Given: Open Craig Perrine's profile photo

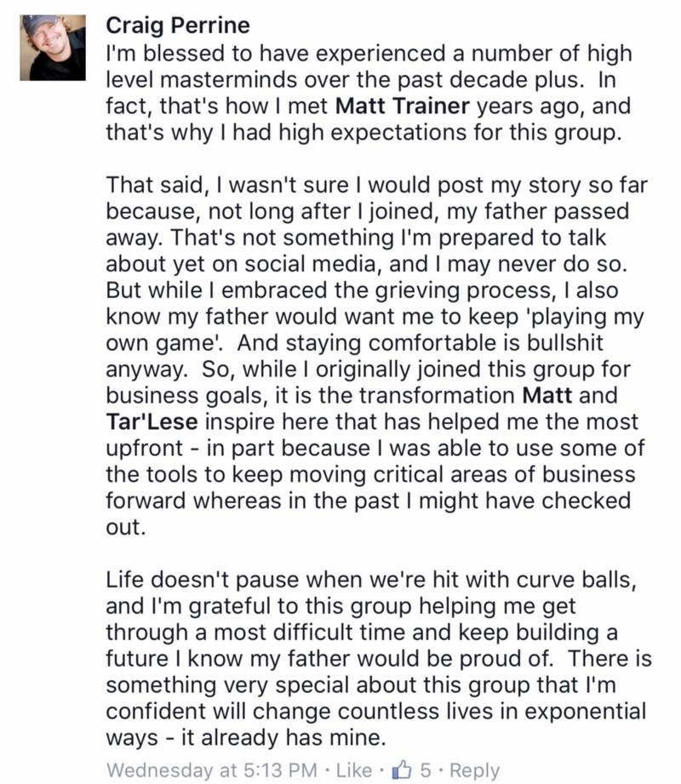Looking at the screenshot, I should [x=53, y=48].
